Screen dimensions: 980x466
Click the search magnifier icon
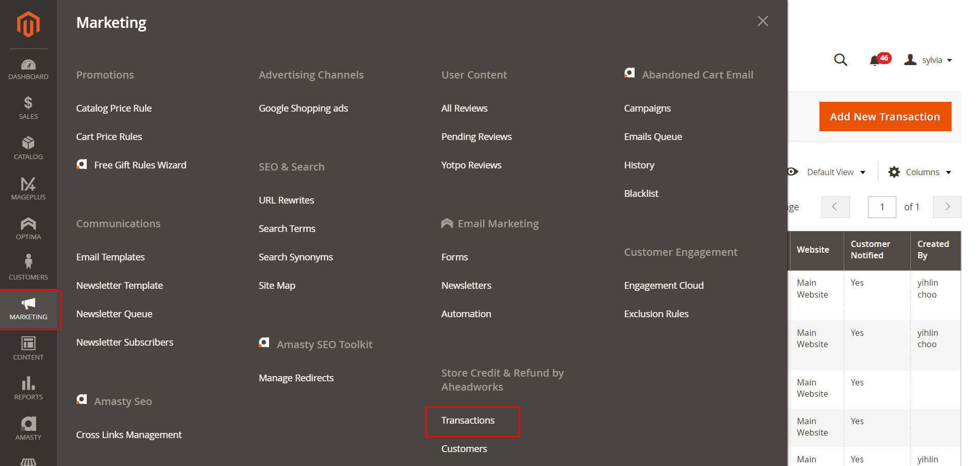pyautogui.click(x=841, y=60)
